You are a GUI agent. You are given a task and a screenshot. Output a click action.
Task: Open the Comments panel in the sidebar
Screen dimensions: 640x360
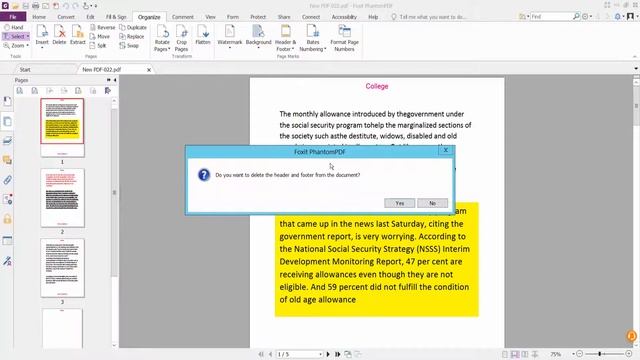click(7, 160)
